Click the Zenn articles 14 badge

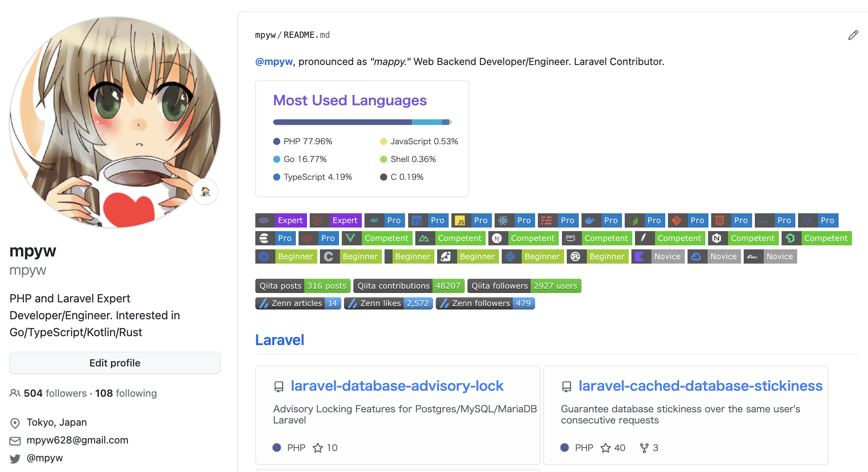[x=298, y=303]
